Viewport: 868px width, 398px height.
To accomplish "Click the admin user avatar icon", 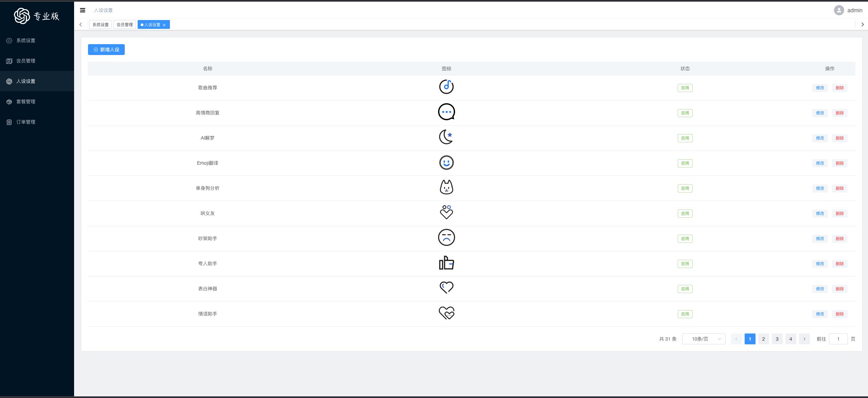I will 839,10.
